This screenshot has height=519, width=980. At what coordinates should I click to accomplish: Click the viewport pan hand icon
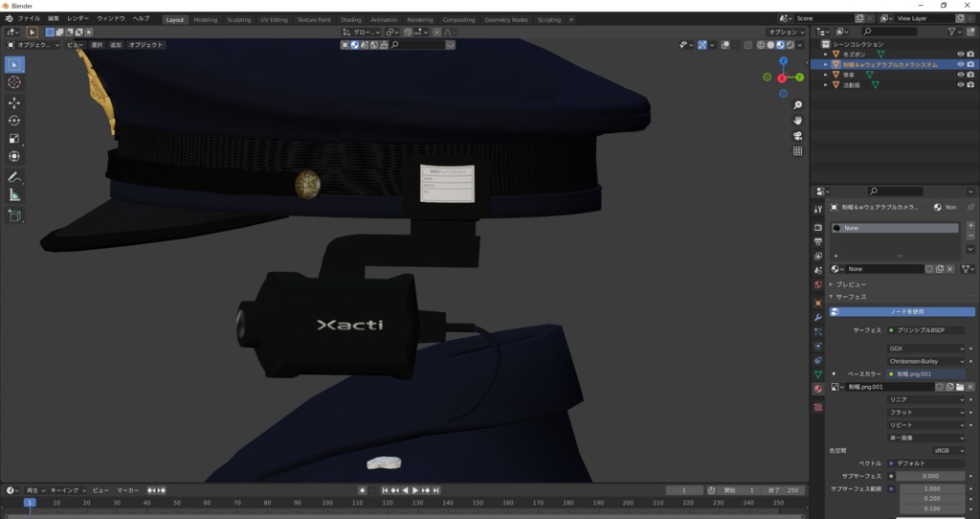(797, 120)
